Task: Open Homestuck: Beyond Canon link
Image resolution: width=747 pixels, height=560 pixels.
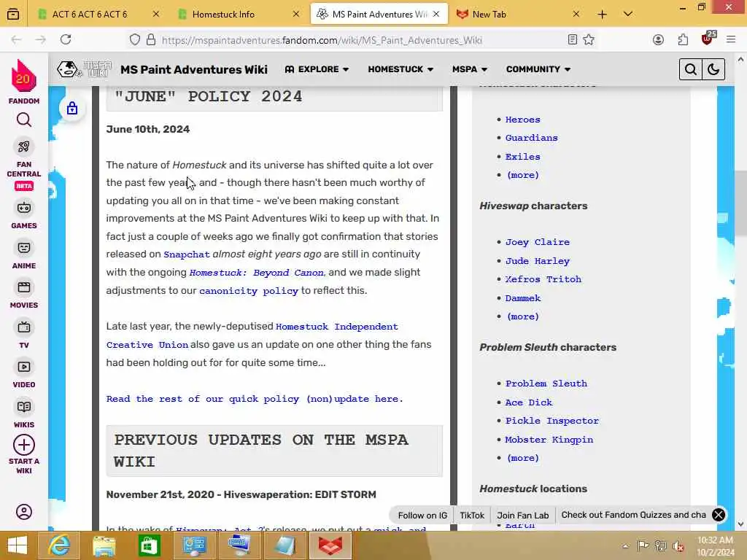Action: pyautogui.click(x=256, y=273)
